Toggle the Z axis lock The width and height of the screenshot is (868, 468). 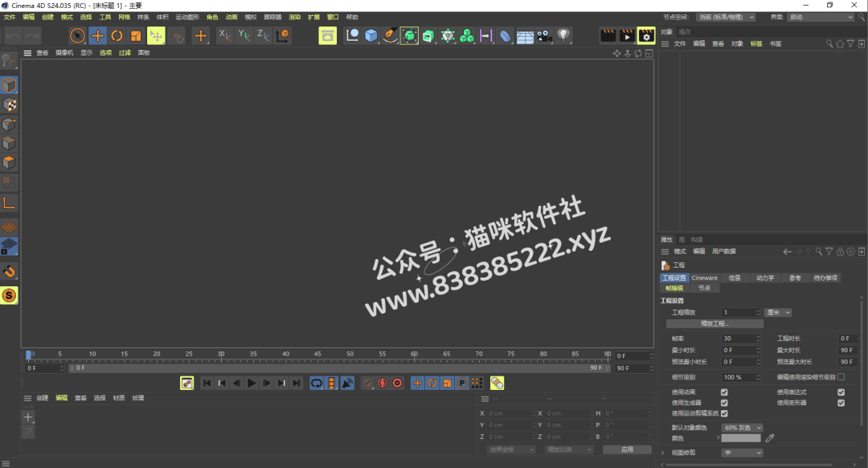point(263,35)
